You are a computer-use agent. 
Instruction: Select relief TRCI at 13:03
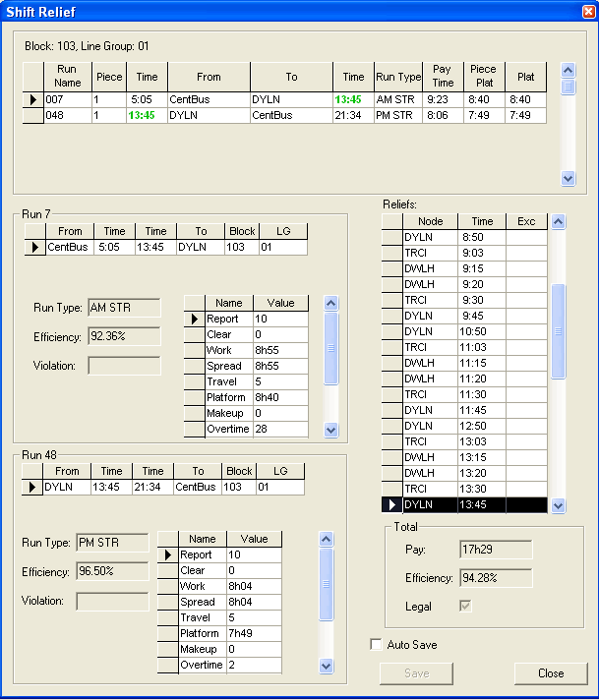pos(464,441)
